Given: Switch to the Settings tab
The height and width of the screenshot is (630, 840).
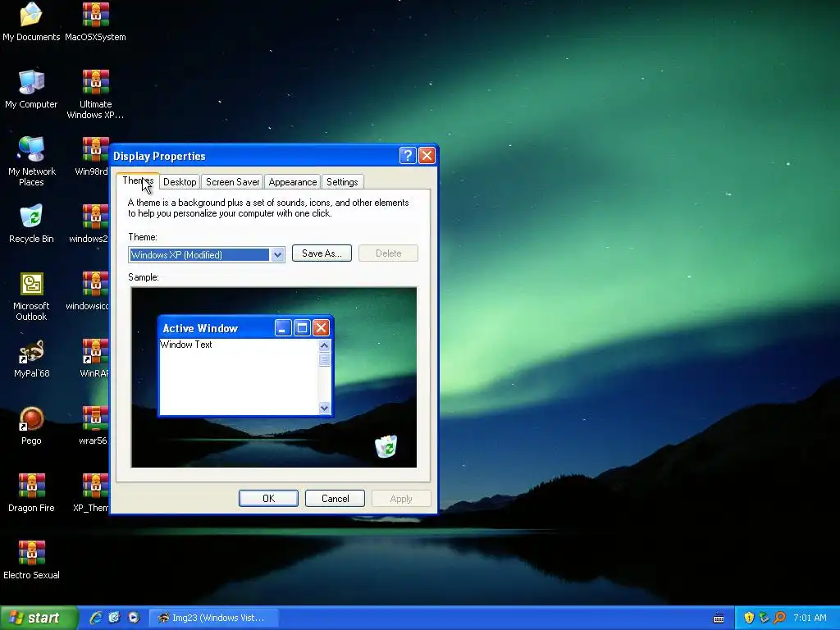Looking at the screenshot, I should 342,182.
